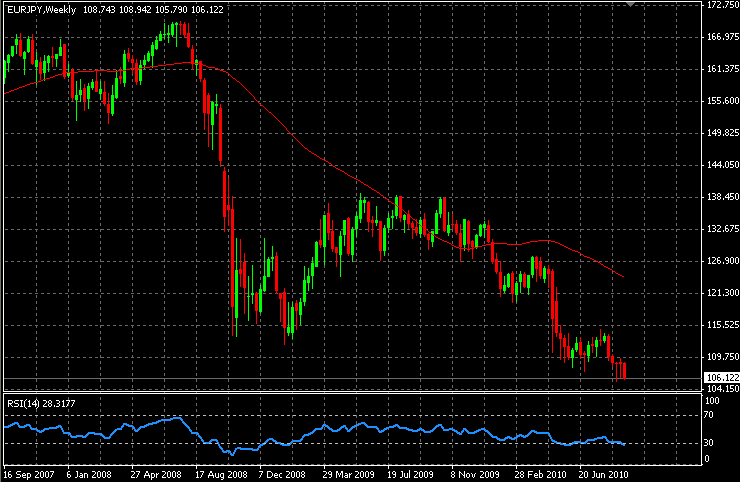Click the 109.750 price axis label
Viewport: 740px width, 482px height.
click(723, 357)
